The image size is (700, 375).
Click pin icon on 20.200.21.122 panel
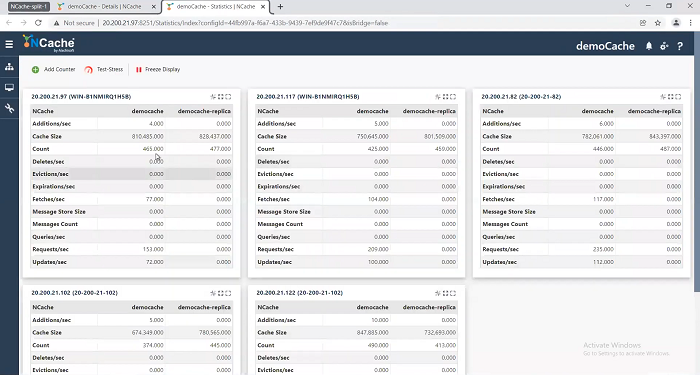(x=438, y=293)
